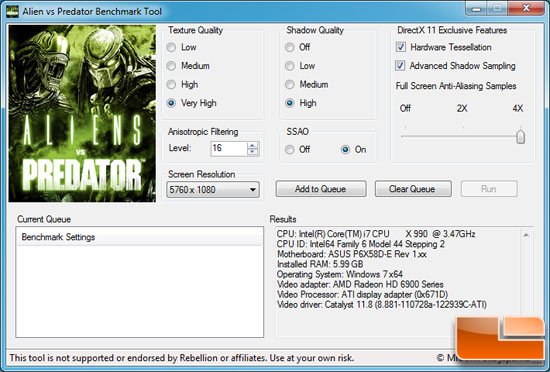This screenshot has width=550, height=372.
Task: Click the Aliens vs Predator cover artwork
Action: coord(82,113)
